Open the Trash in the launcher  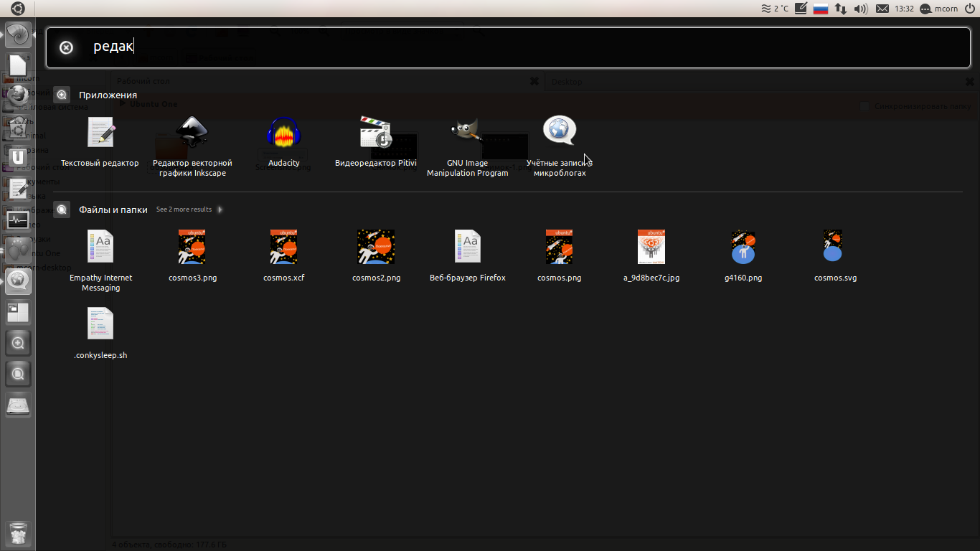tap(18, 534)
